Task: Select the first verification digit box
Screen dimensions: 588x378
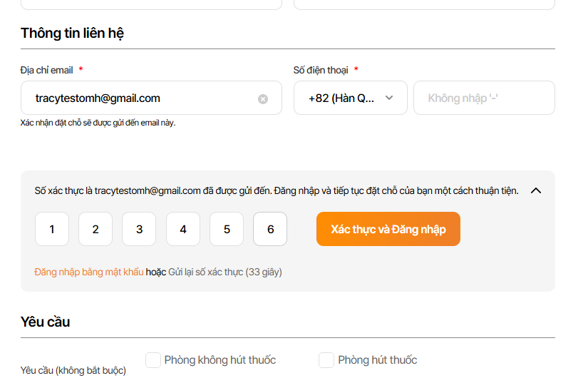Action: (52, 230)
